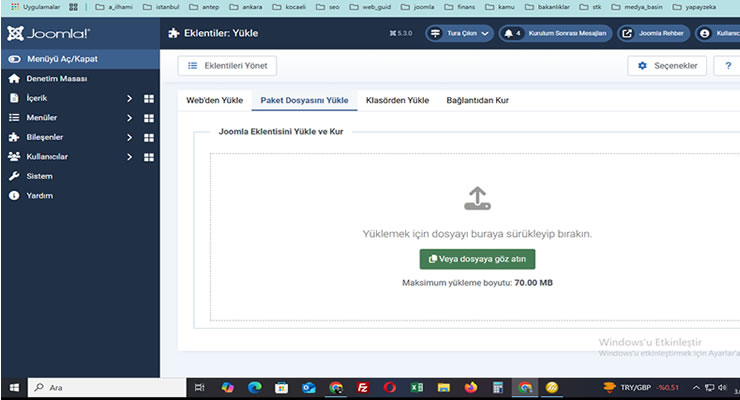Launch Microsoft Edge from taskbar
Screen dimensions: 740x400
(255, 388)
